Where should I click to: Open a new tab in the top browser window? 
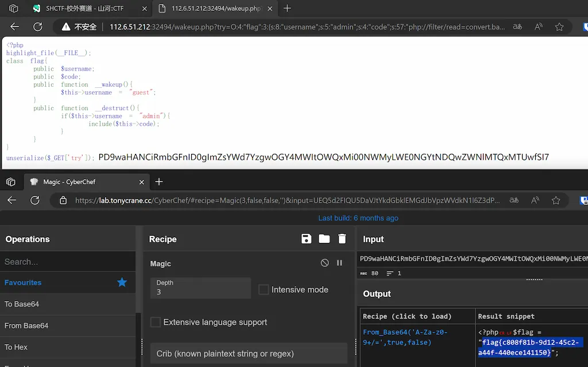tap(286, 9)
